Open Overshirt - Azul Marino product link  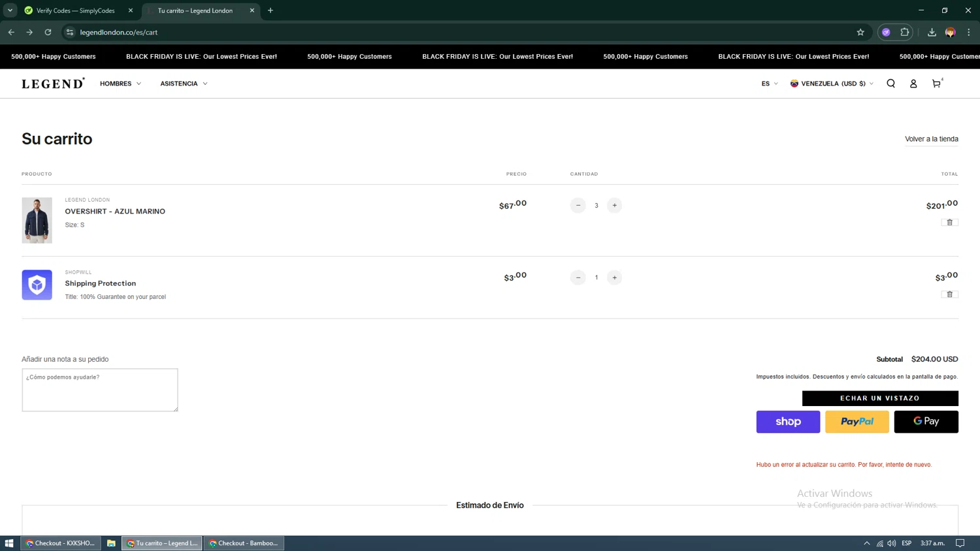pyautogui.click(x=115, y=212)
